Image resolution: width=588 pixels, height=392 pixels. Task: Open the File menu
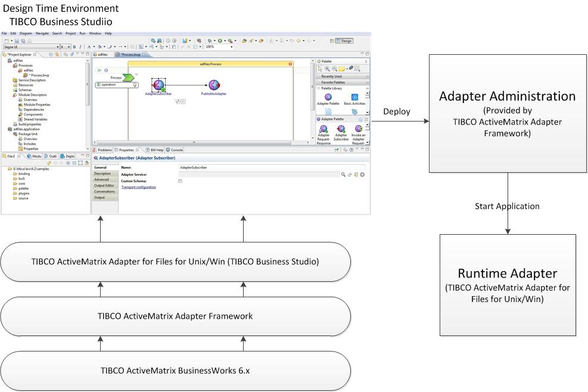click(4, 33)
